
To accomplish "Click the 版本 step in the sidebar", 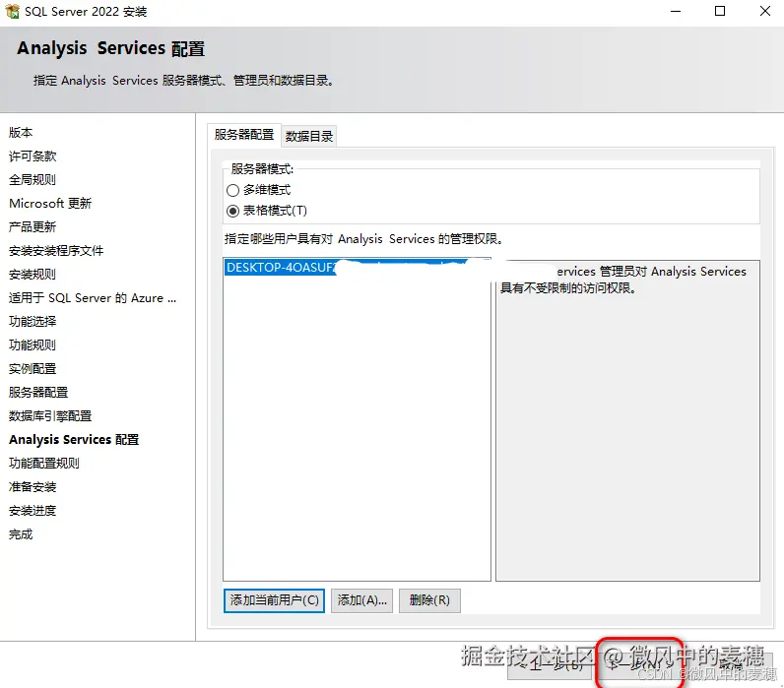I will [21, 133].
